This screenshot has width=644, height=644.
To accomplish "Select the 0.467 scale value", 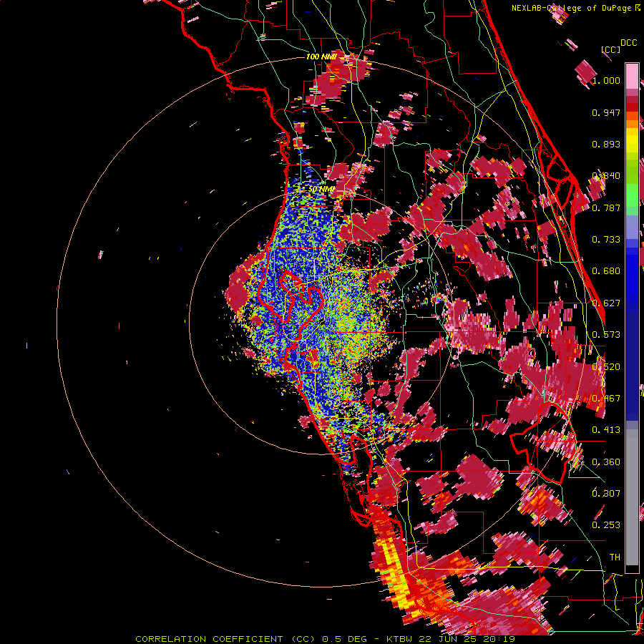I will tap(606, 399).
